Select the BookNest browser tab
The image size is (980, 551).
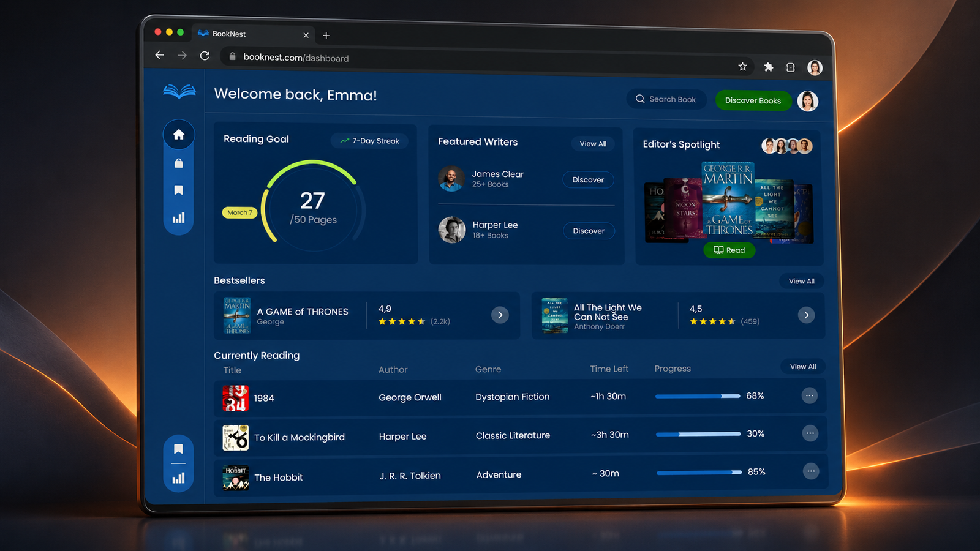click(254, 34)
